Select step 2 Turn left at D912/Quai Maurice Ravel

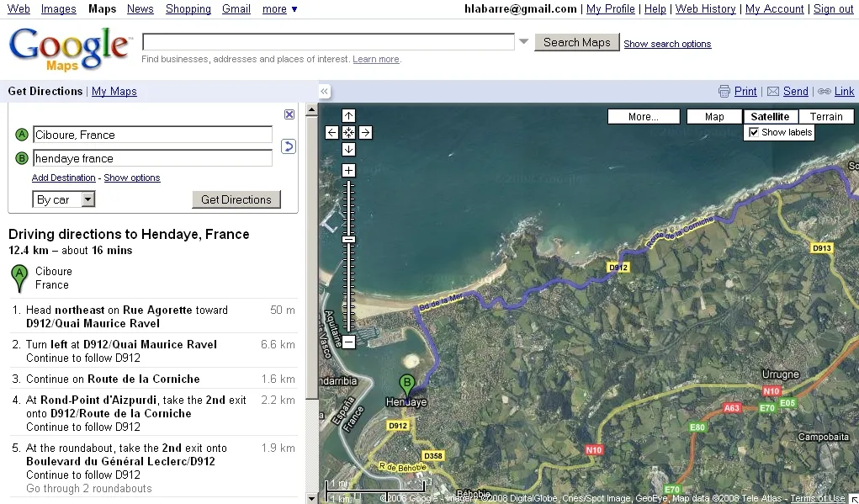pyautogui.click(x=153, y=351)
